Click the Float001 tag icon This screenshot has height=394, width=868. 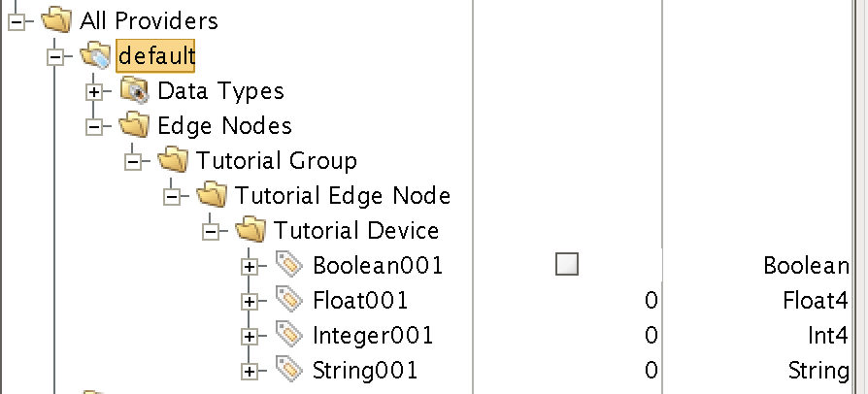point(289,300)
